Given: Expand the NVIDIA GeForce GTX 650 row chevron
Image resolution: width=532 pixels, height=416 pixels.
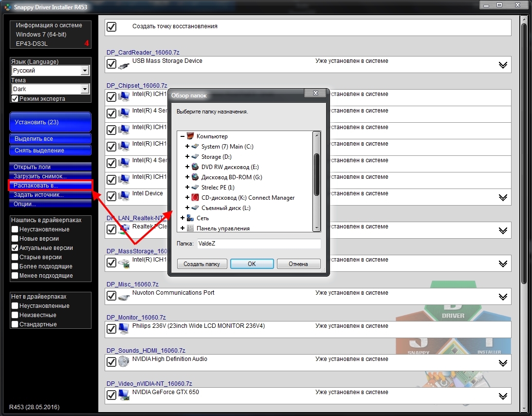Looking at the screenshot, I should click(503, 396).
